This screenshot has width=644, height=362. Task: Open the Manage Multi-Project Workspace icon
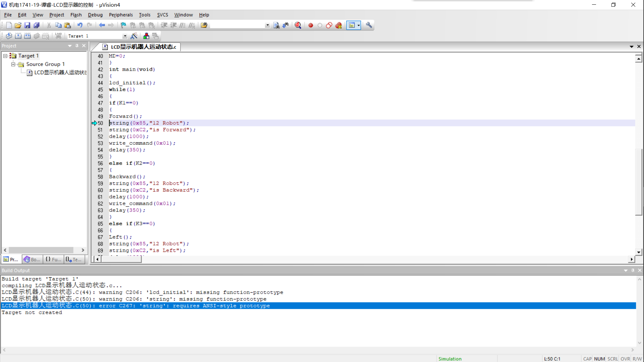pyautogui.click(x=155, y=36)
